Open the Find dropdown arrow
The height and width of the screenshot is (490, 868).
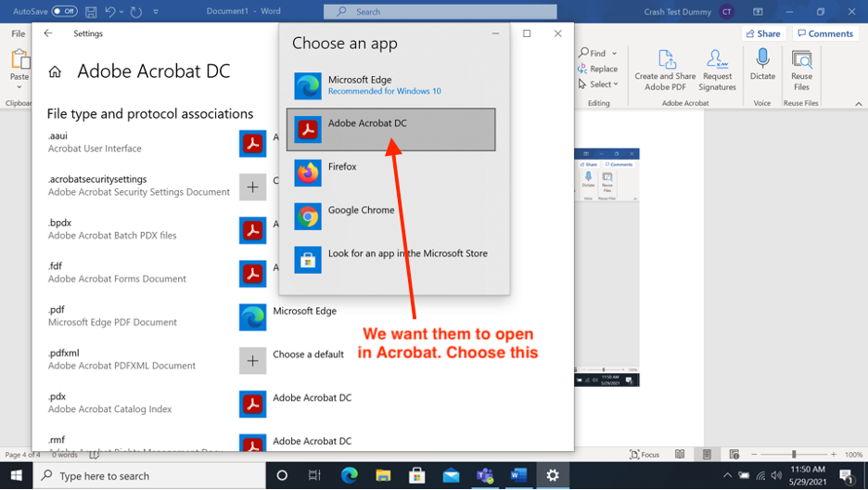[x=615, y=54]
